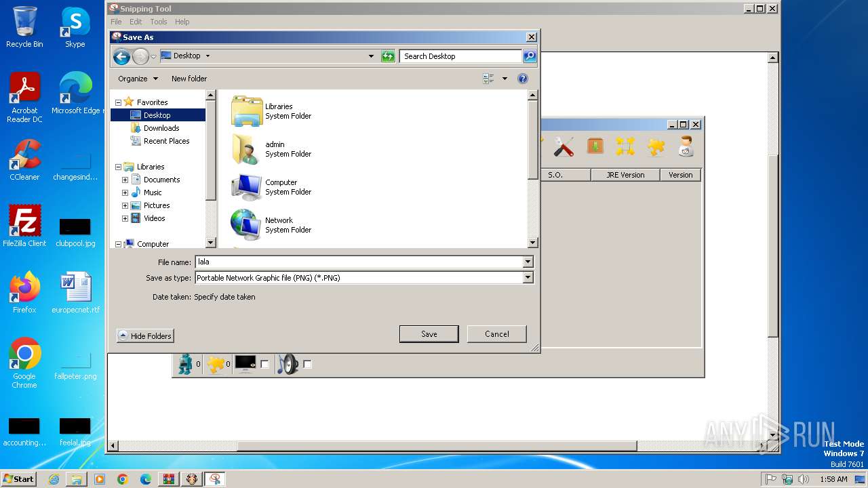868x488 pixels.
Task: Click the volume icon in system tray
Action: coord(804,479)
